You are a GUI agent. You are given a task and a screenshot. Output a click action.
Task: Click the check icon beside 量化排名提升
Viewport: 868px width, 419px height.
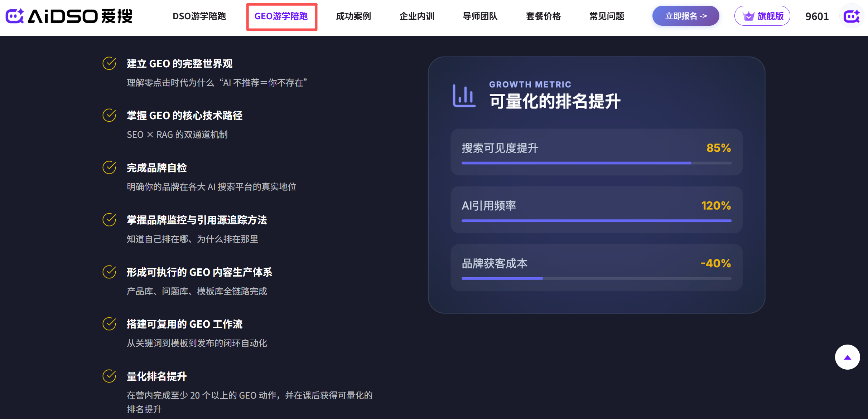pyautogui.click(x=109, y=376)
